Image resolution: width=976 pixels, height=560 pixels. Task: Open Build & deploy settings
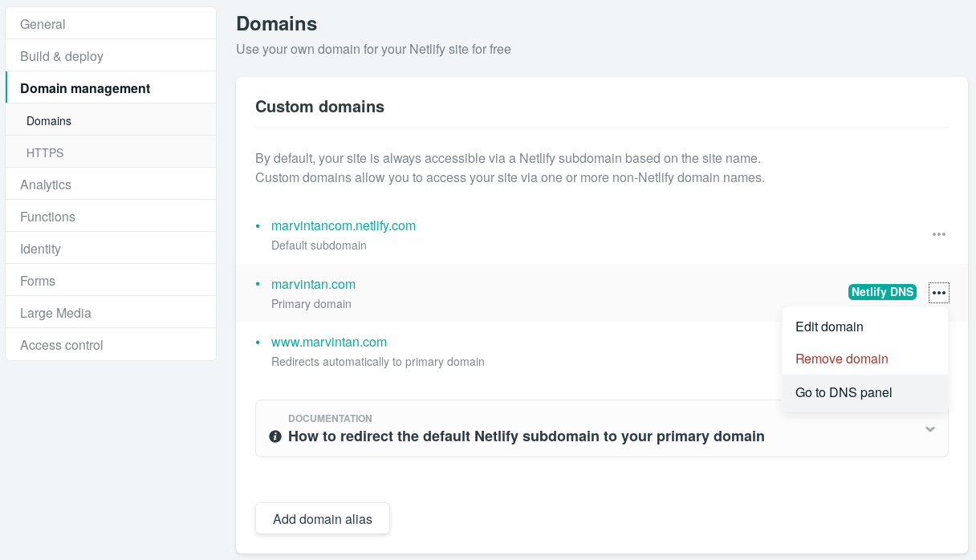[62, 56]
